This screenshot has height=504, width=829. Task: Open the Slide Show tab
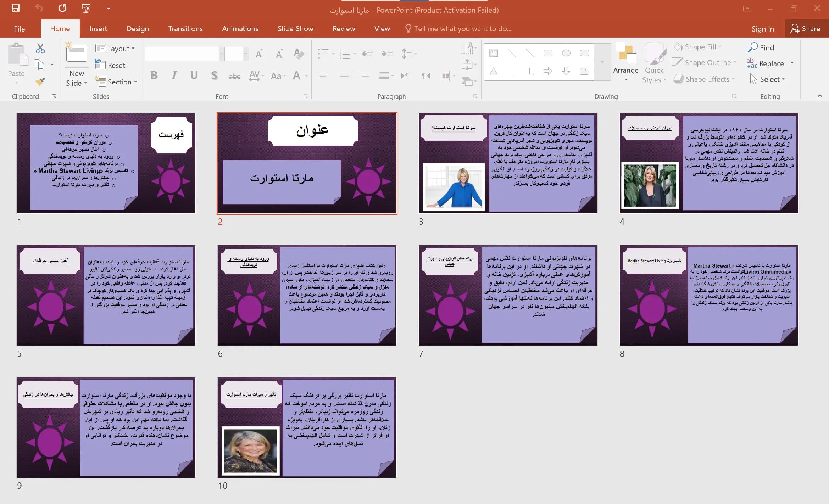coord(295,29)
